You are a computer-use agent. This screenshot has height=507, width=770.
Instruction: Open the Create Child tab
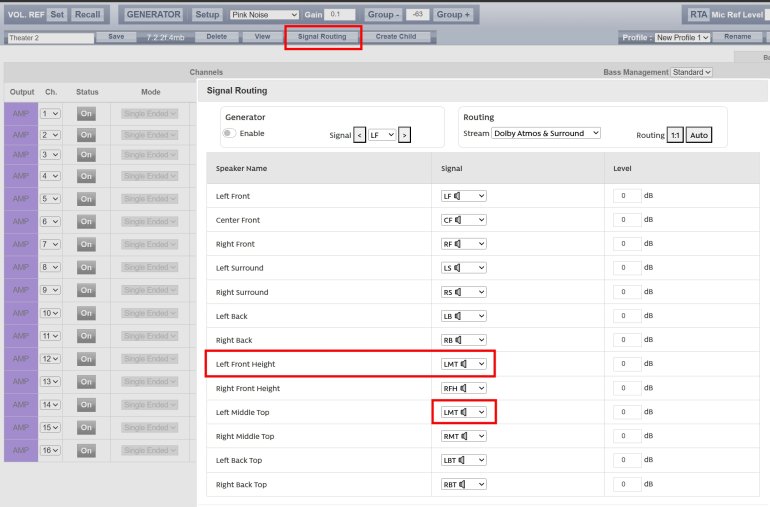click(x=396, y=37)
